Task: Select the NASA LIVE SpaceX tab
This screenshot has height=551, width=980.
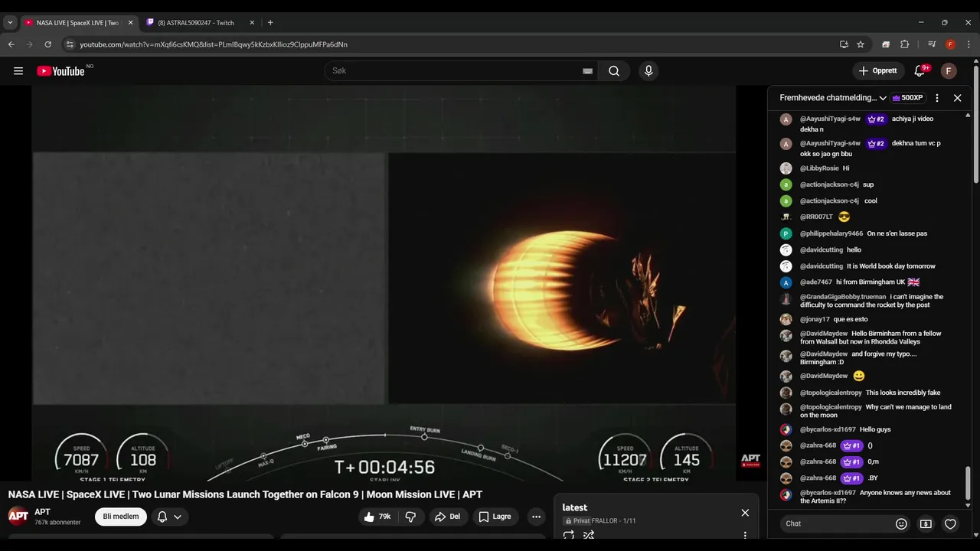Action: point(77,23)
